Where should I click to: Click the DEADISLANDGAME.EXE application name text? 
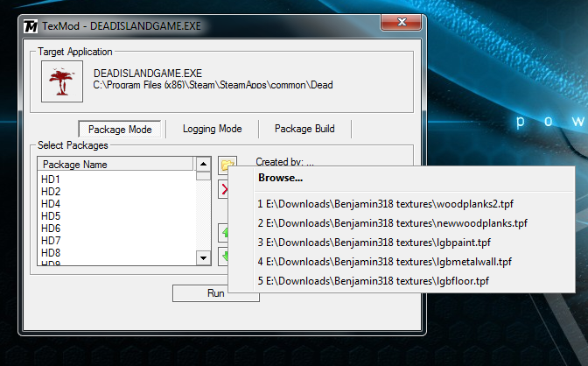[x=148, y=74]
